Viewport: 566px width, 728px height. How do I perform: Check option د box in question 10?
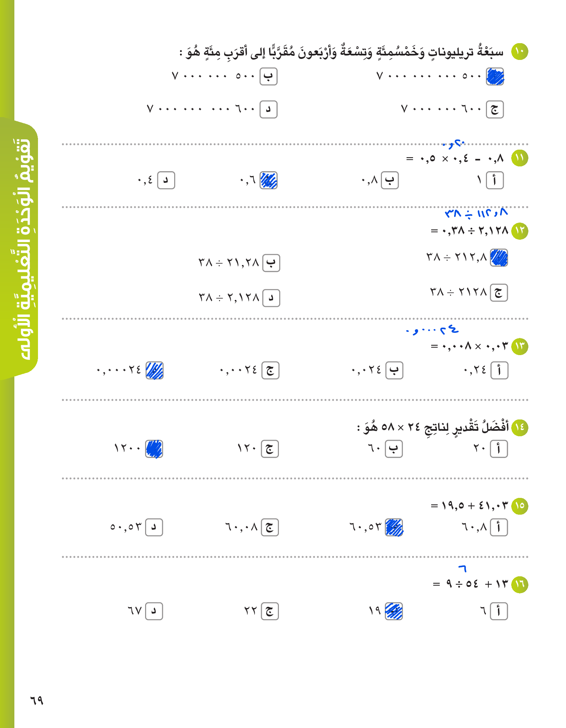[x=268, y=110]
